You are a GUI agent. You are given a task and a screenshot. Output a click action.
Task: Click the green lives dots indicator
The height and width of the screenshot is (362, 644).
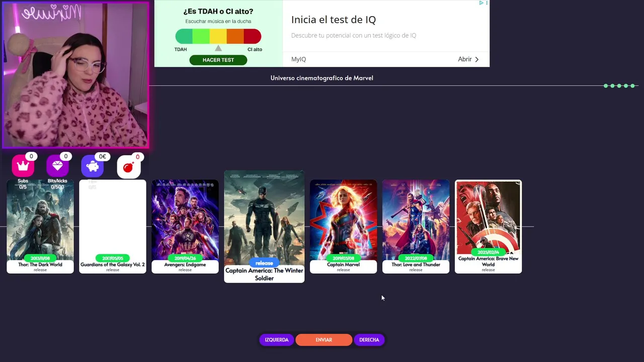point(619,86)
